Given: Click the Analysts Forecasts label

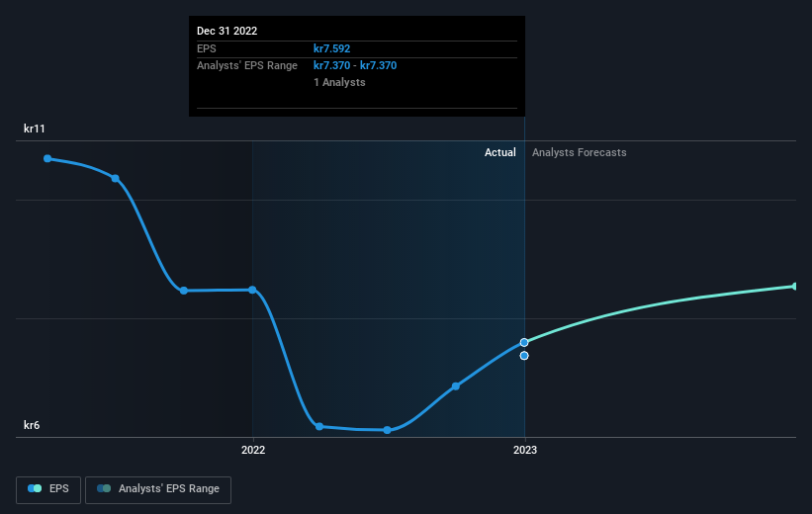Looking at the screenshot, I should (x=579, y=152).
